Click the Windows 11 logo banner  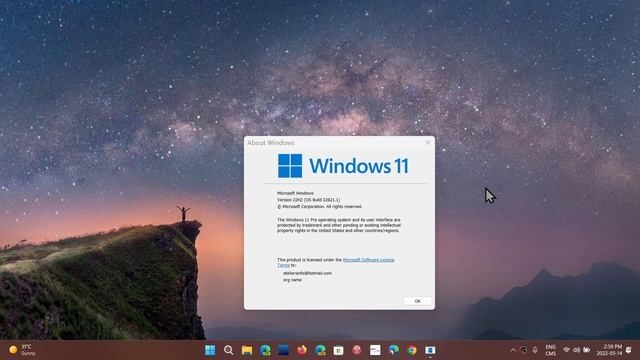click(x=343, y=166)
